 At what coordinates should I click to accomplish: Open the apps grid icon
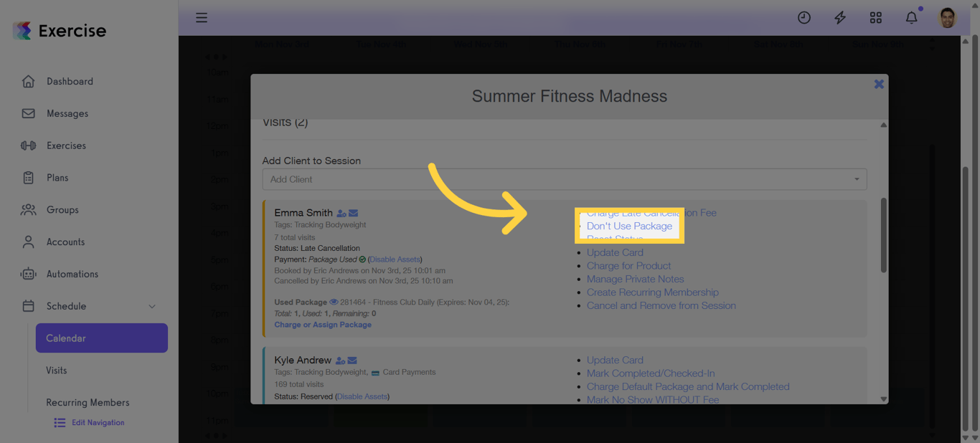tap(876, 18)
